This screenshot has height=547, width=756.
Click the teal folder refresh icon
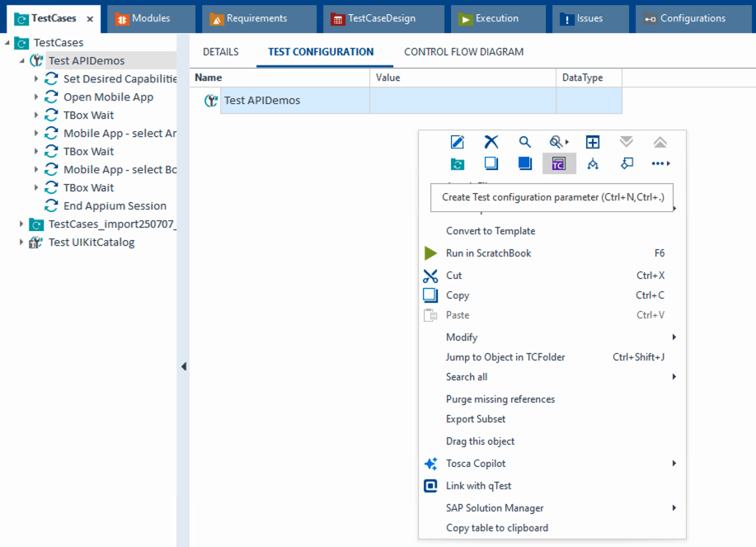click(x=457, y=164)
